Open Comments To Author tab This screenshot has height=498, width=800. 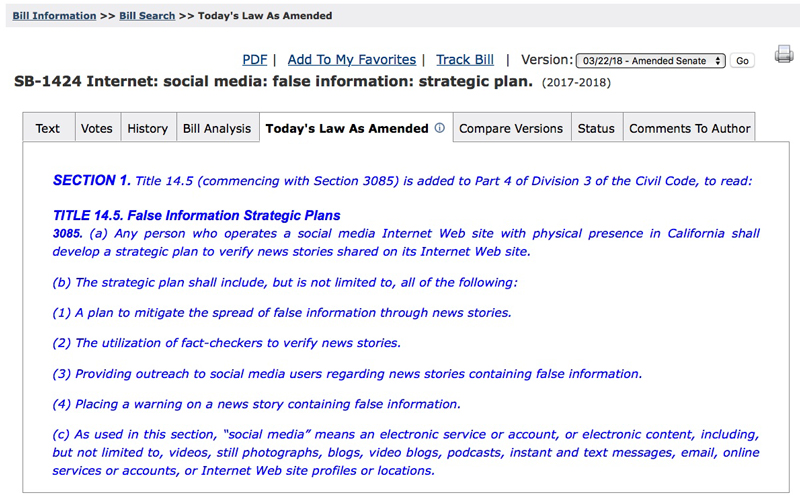(689, 128)
